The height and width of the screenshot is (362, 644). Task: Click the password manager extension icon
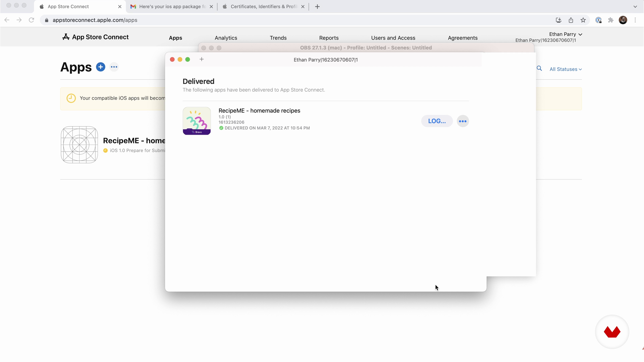[599, 20]
